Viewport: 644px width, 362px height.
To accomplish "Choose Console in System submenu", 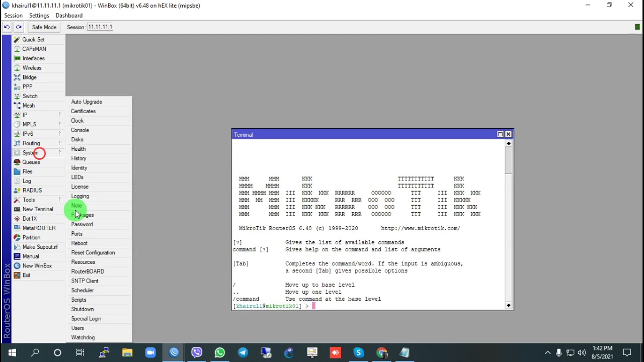I will 80,130.
